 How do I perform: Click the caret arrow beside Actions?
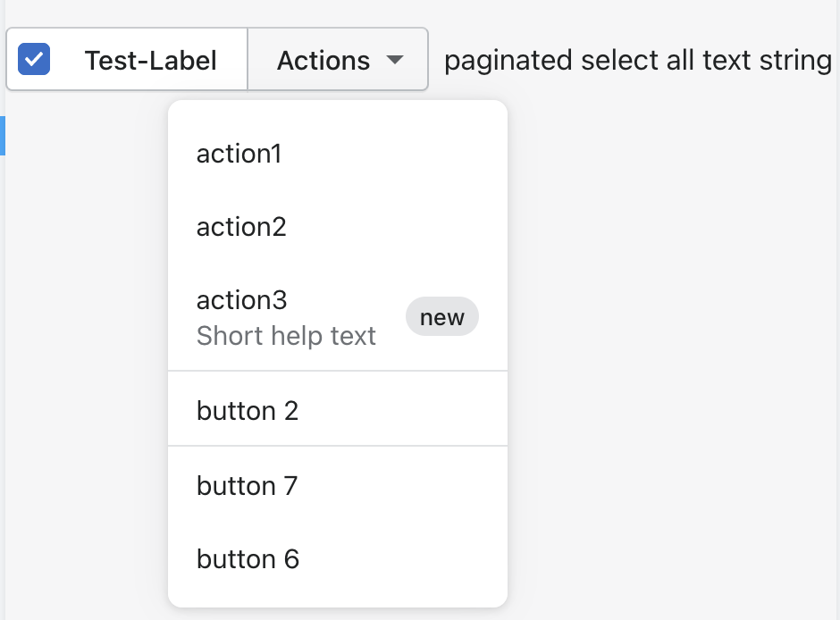pos(394,60)
